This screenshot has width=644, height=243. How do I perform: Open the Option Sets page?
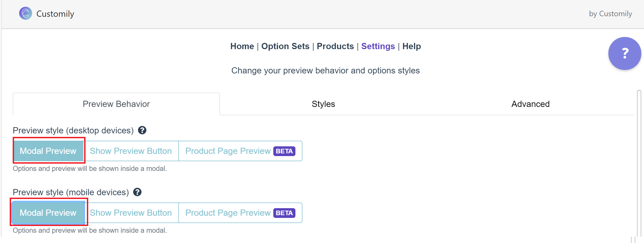285,46
